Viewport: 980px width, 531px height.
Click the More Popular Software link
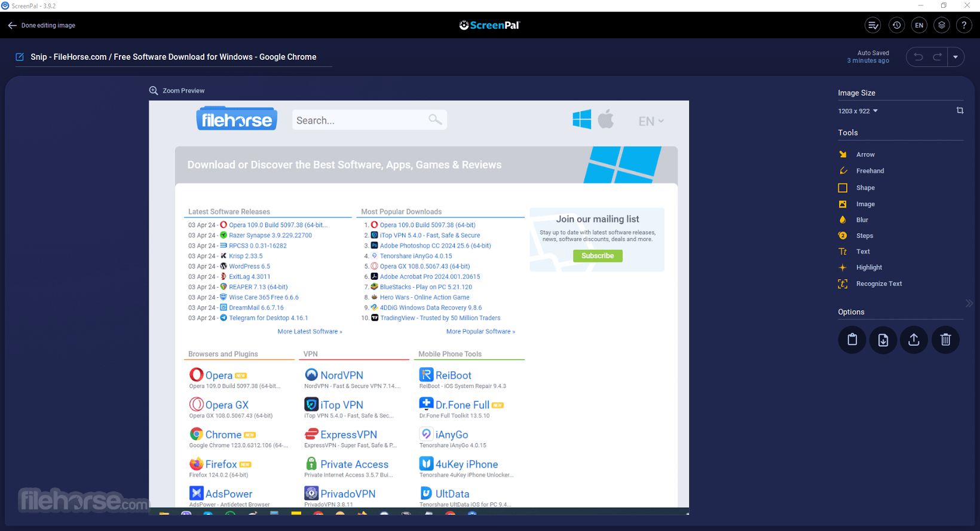click(x=480, y=331)
